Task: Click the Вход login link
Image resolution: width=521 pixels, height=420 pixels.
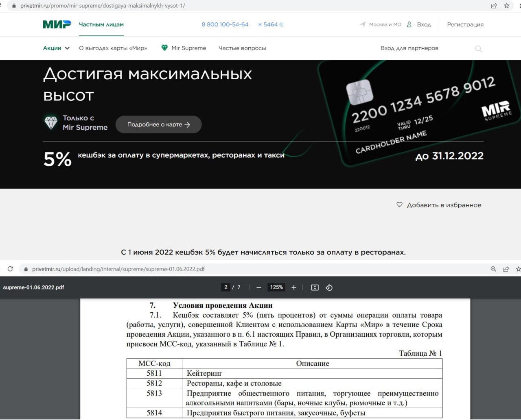Action: click(x=419, y=24)
